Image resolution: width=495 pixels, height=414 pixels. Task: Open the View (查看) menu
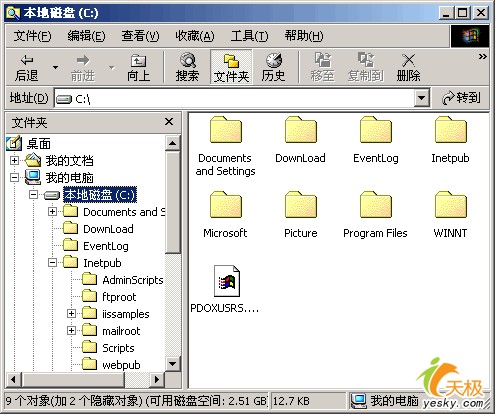[140, 36]
